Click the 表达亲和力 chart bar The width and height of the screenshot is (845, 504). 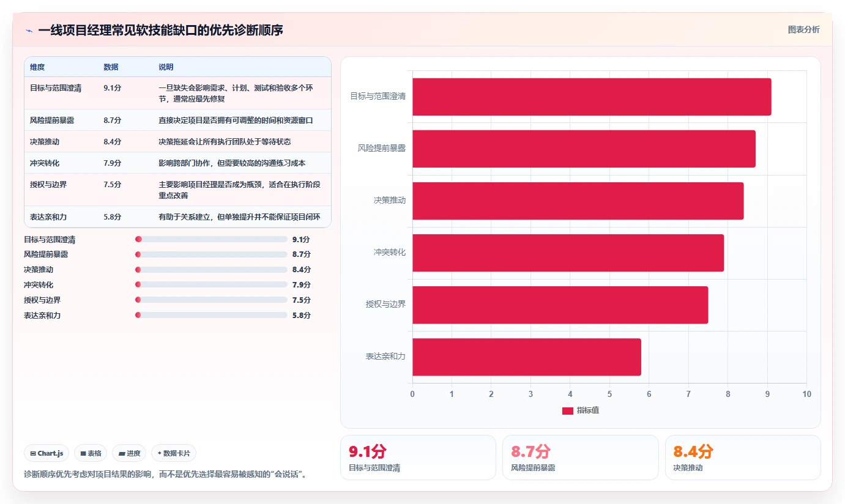(x=527, y=357)
